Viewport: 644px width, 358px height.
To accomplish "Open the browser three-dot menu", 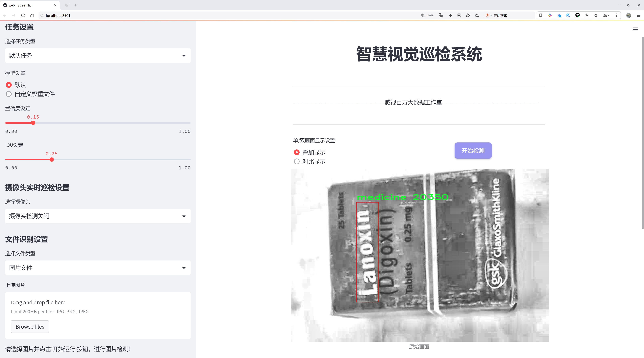I will (617, 15).
